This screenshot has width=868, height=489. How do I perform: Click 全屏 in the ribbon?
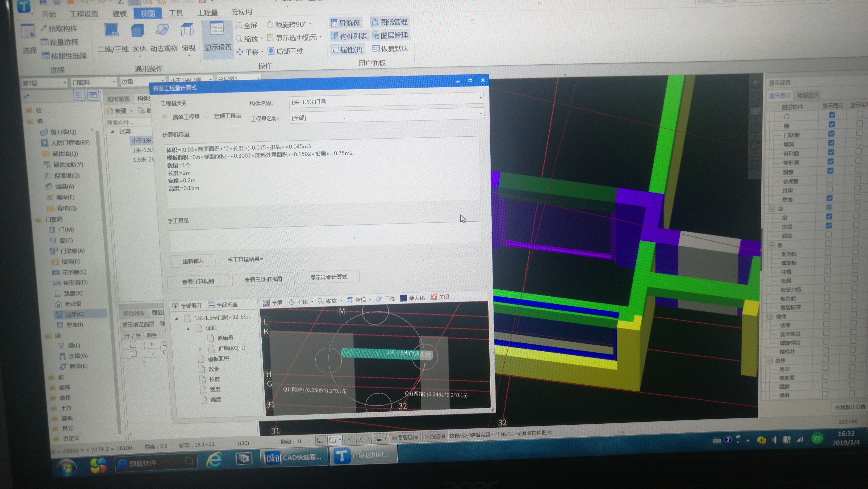(246, 25)
